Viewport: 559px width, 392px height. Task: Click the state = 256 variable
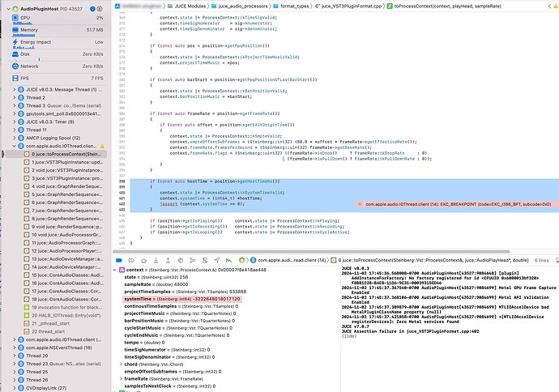156,277
